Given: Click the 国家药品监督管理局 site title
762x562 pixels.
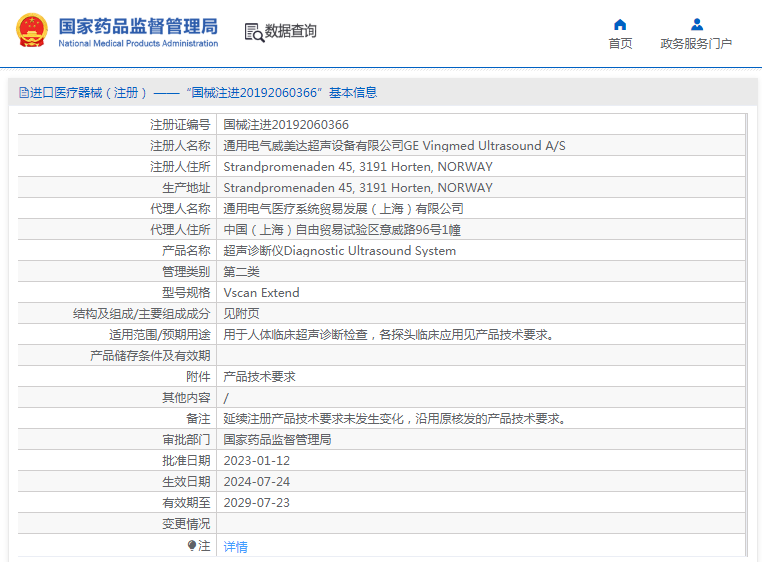Looking at the screenshot, I should (x=138, y=27).
